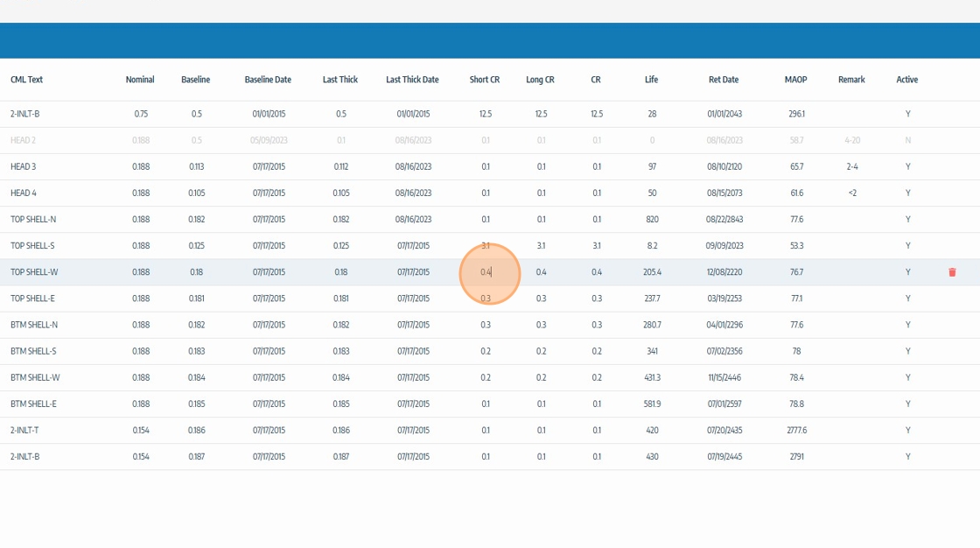
Task: Click Ret Date 01/01/2043
Action: click(724, 114)
